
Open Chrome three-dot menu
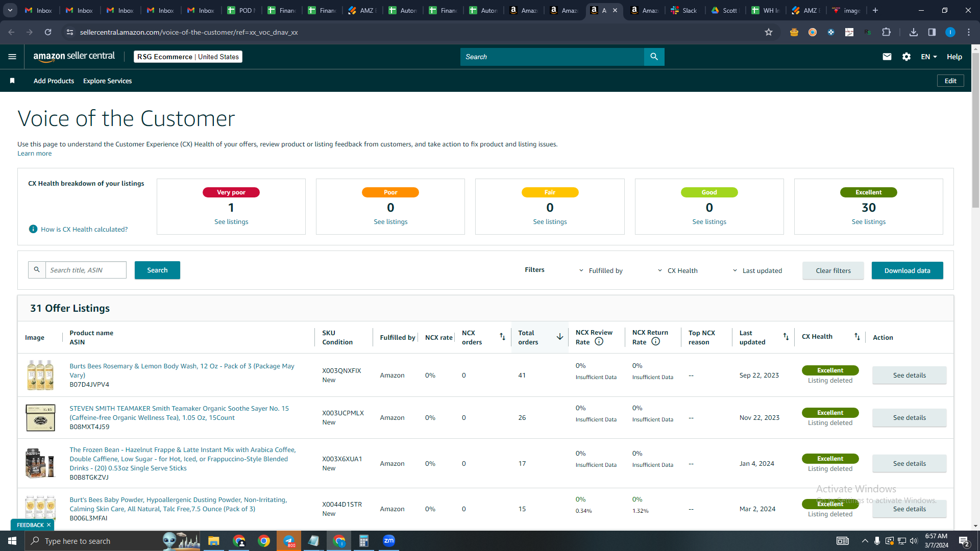tap(969, 32)
